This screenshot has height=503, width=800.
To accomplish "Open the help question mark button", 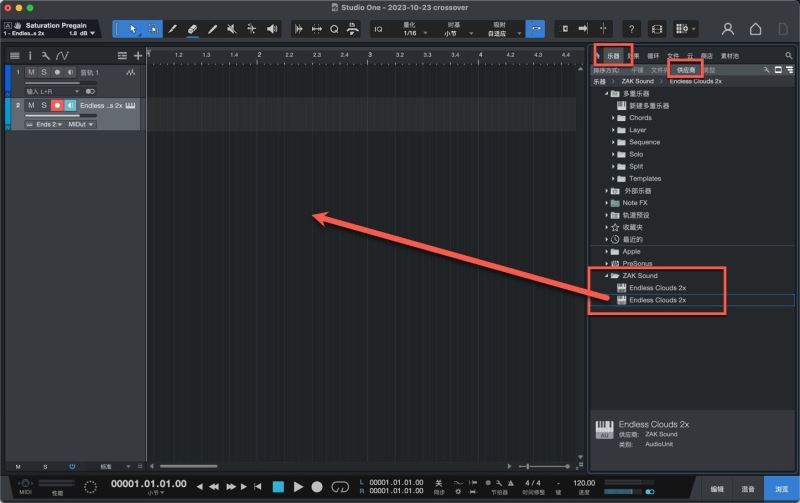I will coord(631,29).
